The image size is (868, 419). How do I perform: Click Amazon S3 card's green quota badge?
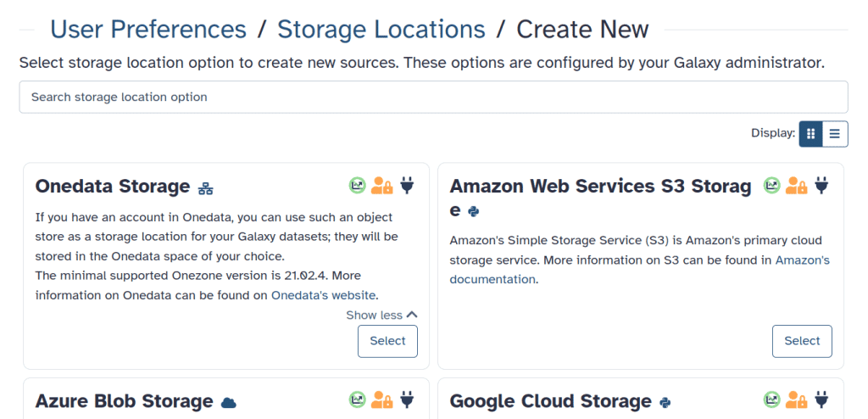point(772,185)
